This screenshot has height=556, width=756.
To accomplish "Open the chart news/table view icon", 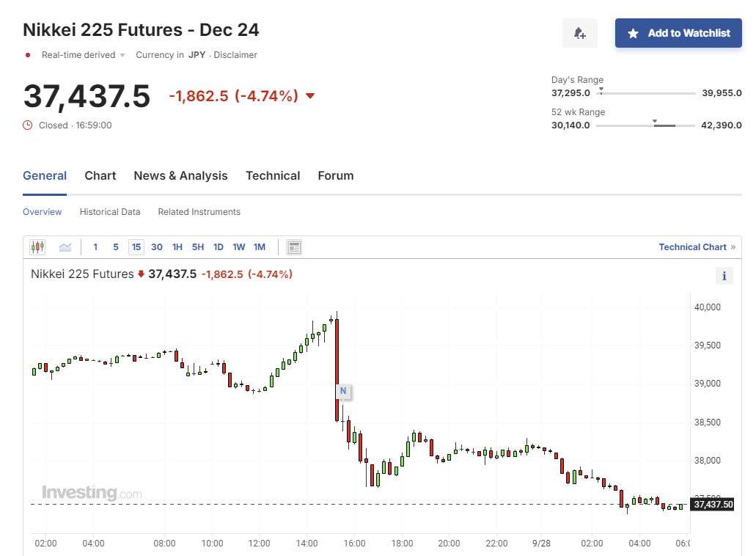I will point(294,247).
